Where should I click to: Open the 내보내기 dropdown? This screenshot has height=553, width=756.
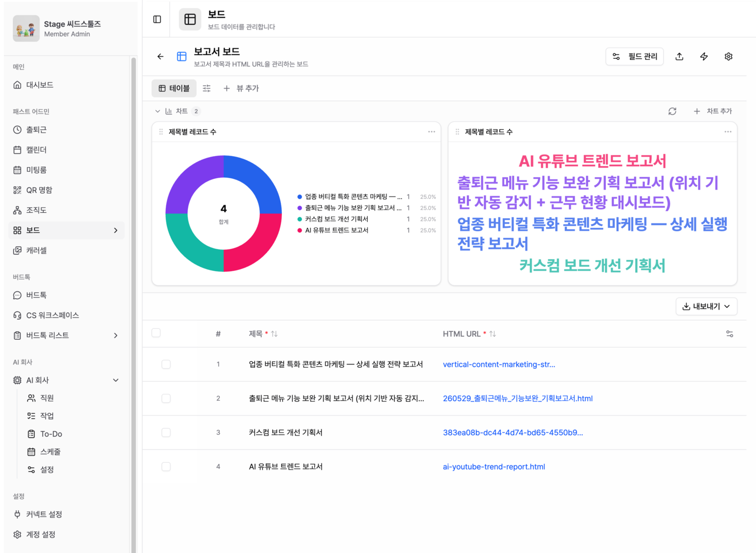pos(706,306)
